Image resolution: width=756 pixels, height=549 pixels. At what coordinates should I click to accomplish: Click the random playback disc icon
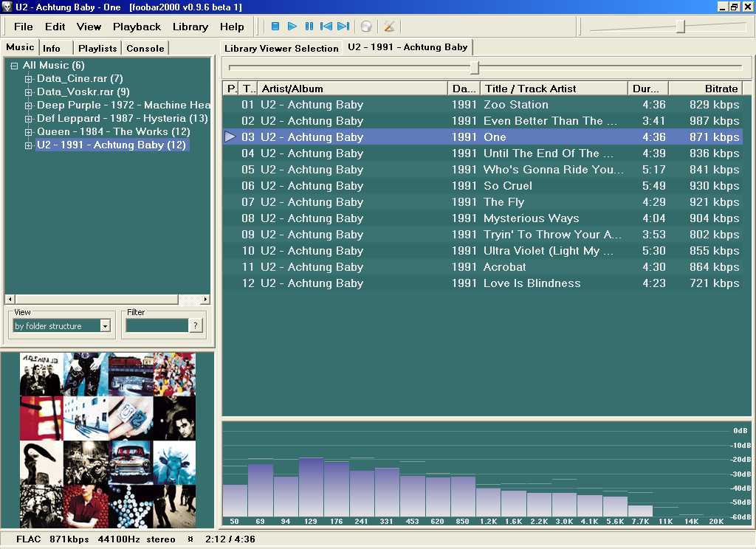click(365, 27)
